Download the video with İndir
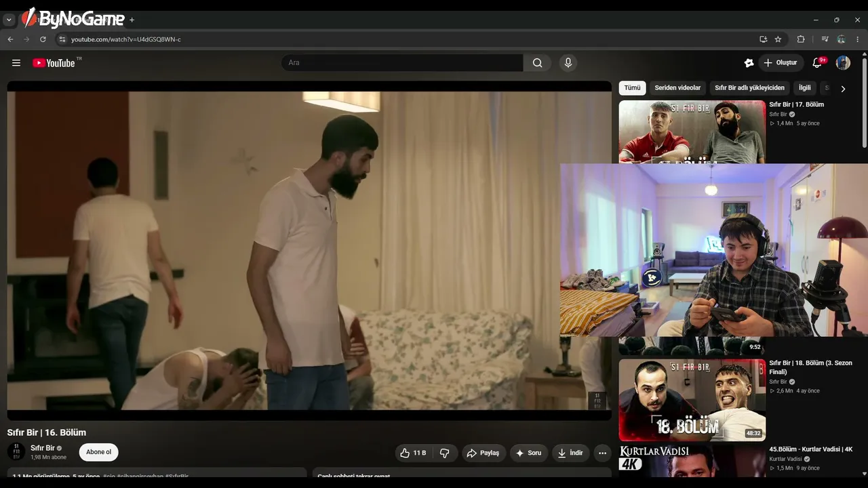The height and width of the screenshot is (488, 868). pos(570,453)
